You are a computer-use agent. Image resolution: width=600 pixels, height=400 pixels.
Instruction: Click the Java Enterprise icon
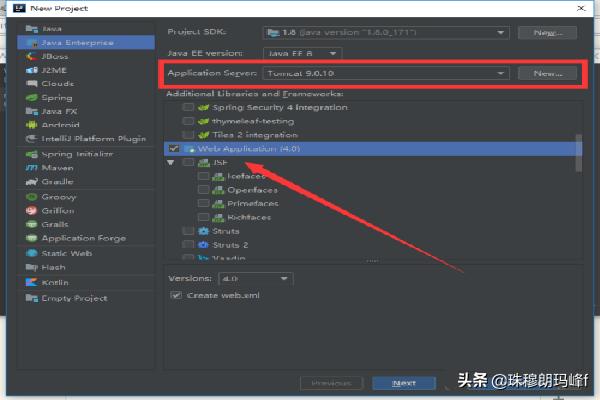[x=32, y=42]
